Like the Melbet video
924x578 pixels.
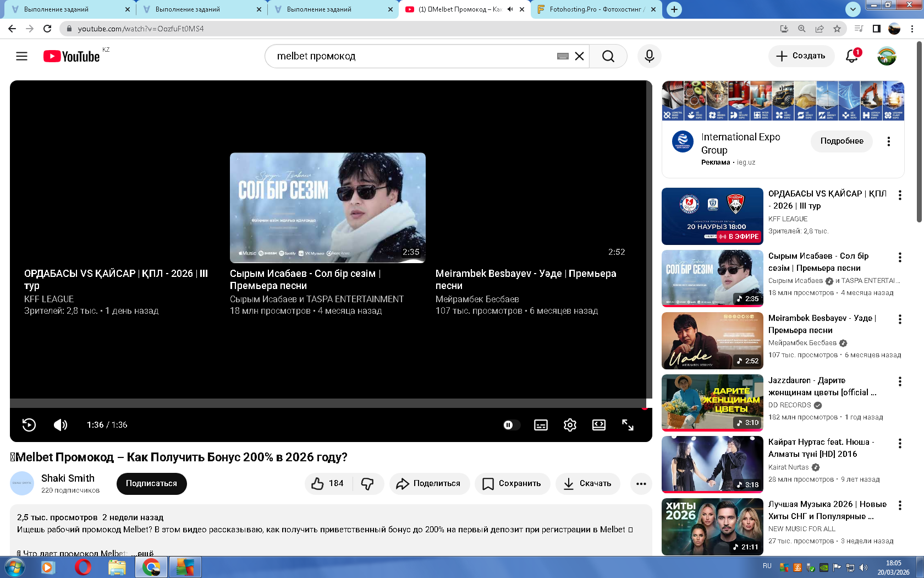click(328, 484)
